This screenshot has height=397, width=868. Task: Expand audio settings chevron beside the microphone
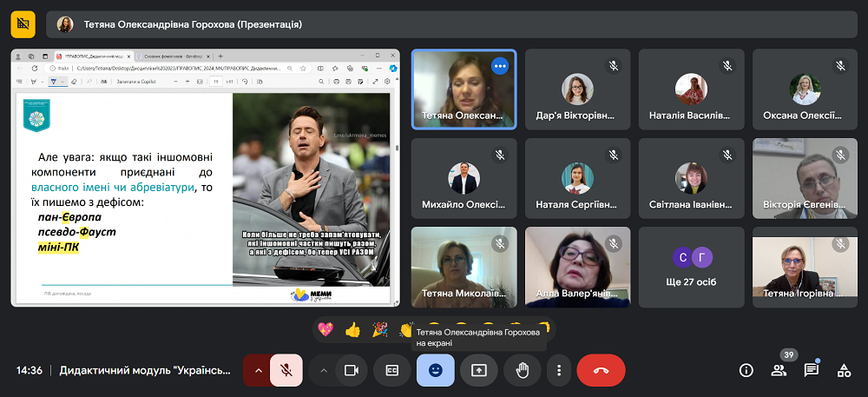(x=256, y=370)
